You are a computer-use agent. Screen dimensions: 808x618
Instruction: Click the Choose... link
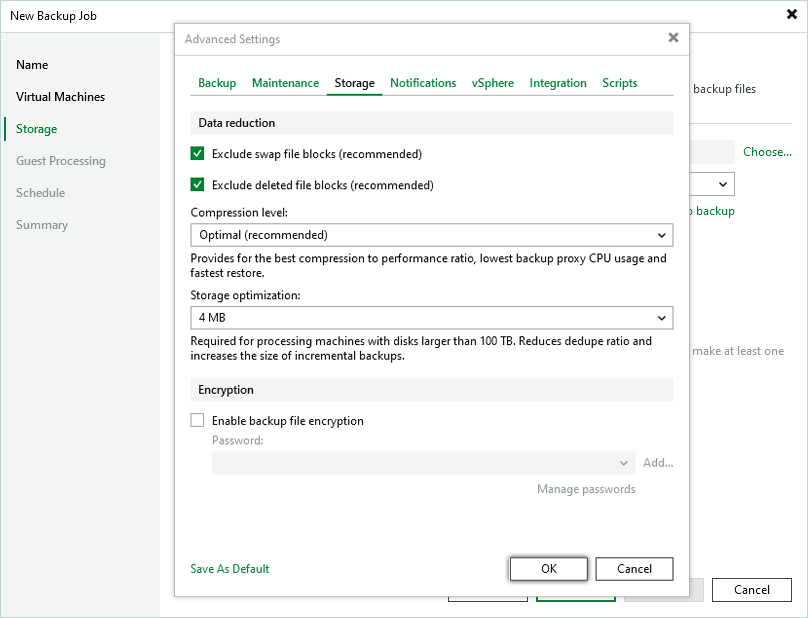[x=767, y=152]
